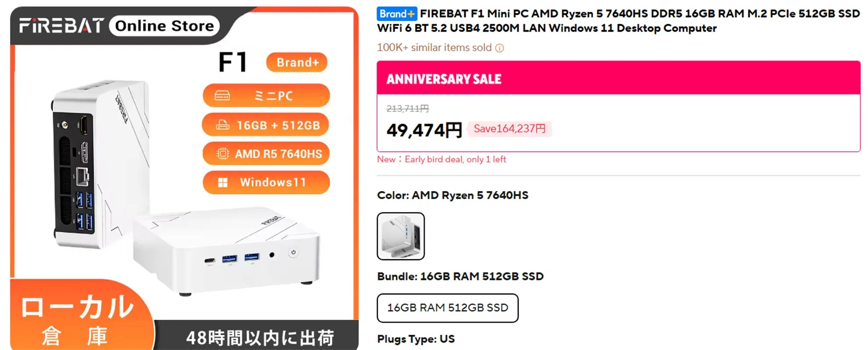Click the Anniversary Sale banner
868x350 pixels.
click(618, 78)
